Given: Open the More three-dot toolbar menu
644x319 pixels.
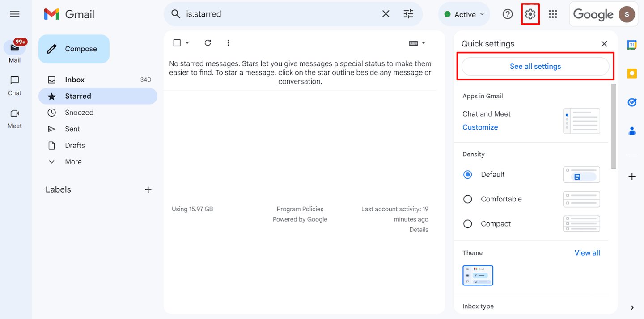Looking at the screenshot, I should (x=228, y=43).
